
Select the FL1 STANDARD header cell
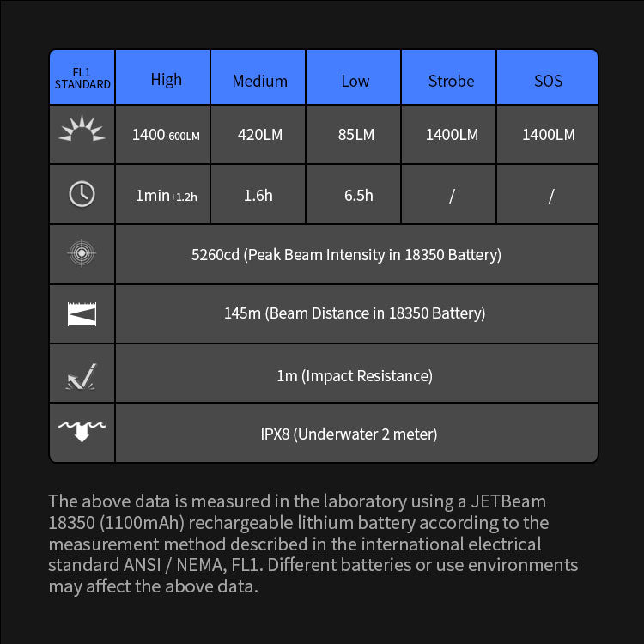click(82, 79)
